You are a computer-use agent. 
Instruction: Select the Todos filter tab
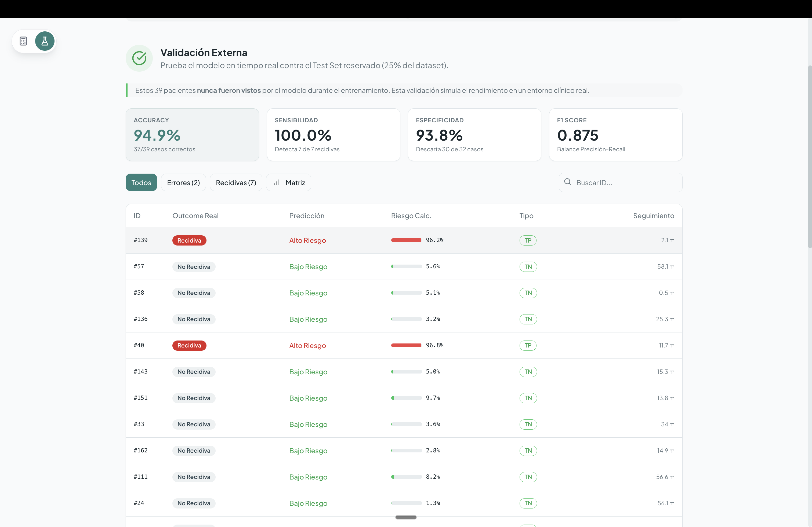141,183
